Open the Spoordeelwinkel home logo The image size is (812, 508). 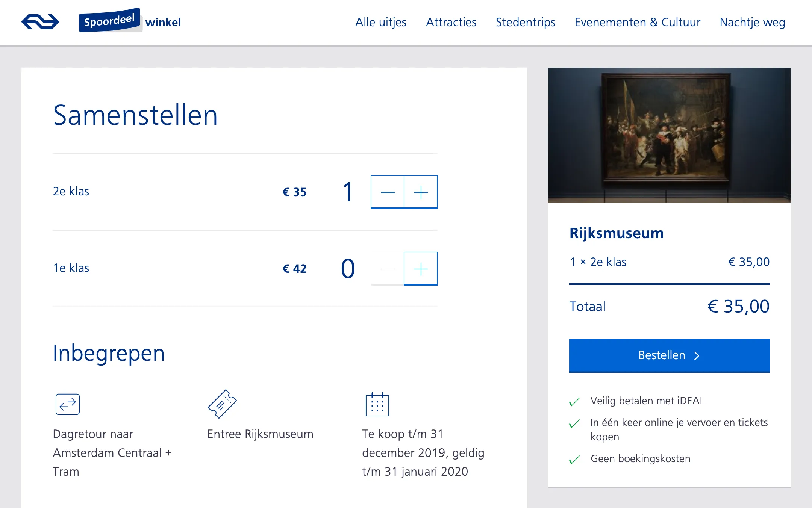point(130,21)
